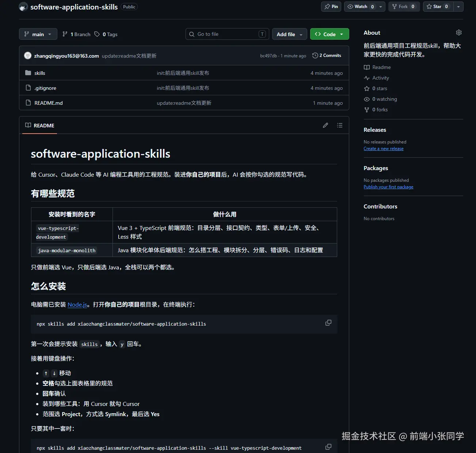Click the commit history clock icon
Viewport: 476px width, 453px height.
(x=315, y=55)
